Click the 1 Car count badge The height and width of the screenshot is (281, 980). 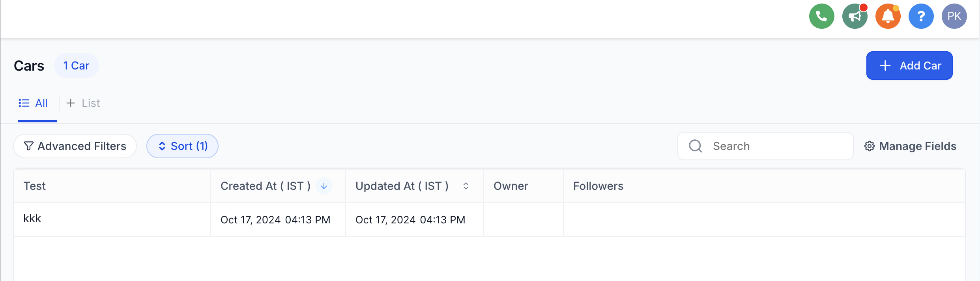[76, 66]
